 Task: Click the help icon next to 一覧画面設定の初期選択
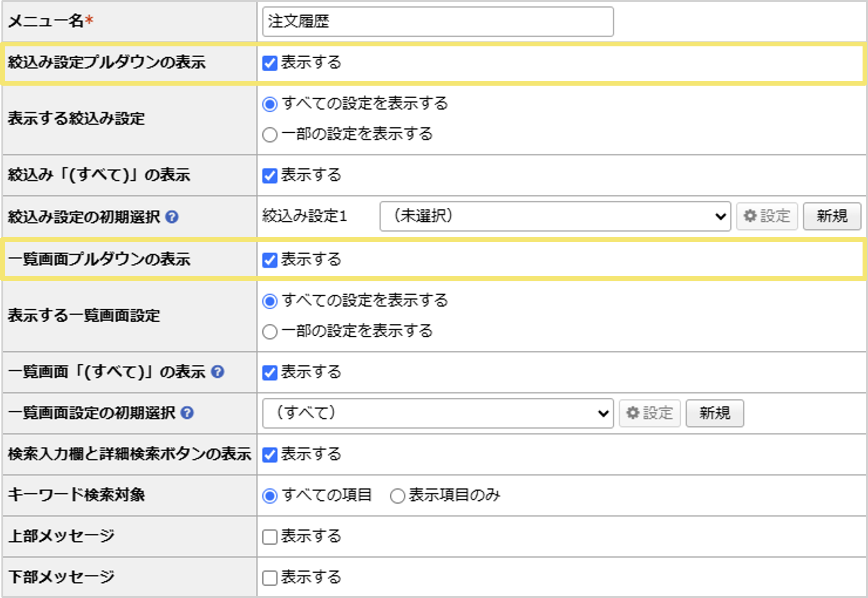pos(187,414)
